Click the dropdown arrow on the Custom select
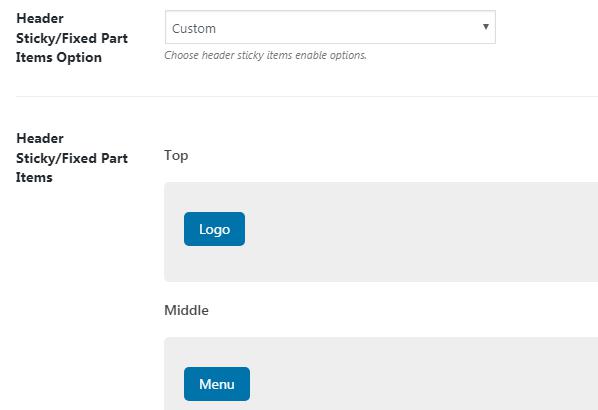The height and width of the screenshot is (410, 598). [x=485, y=27]
